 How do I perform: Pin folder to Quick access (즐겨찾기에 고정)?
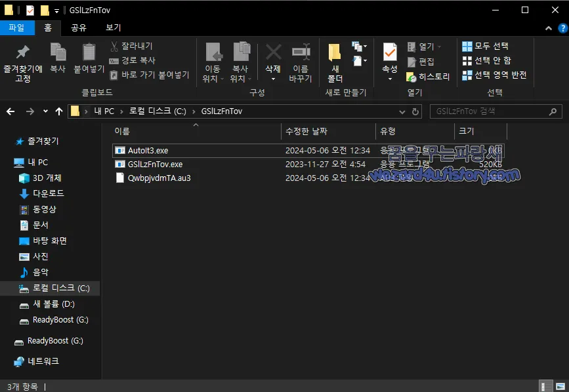(22, 63)
